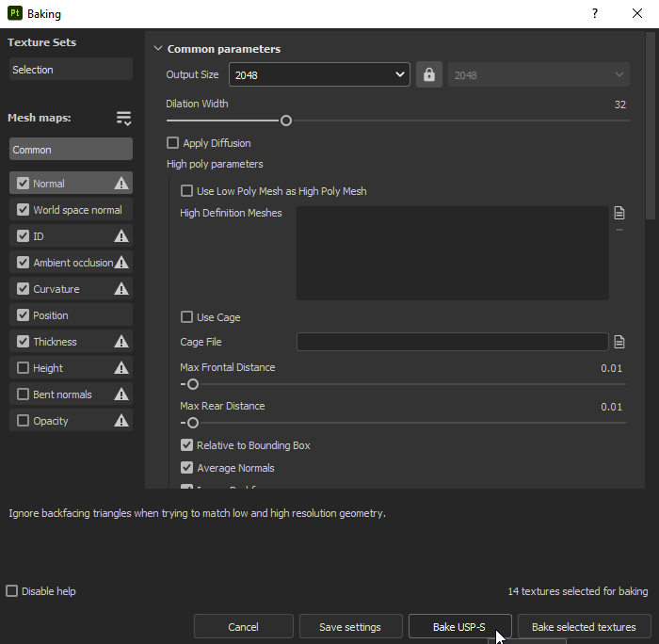Toggle the Use Cage checkbox
Screen dimensions: 659x644
(186, 317)
